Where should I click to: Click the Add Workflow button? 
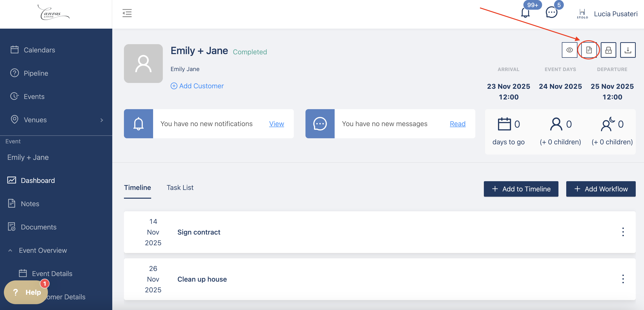(x=600, y=189)
